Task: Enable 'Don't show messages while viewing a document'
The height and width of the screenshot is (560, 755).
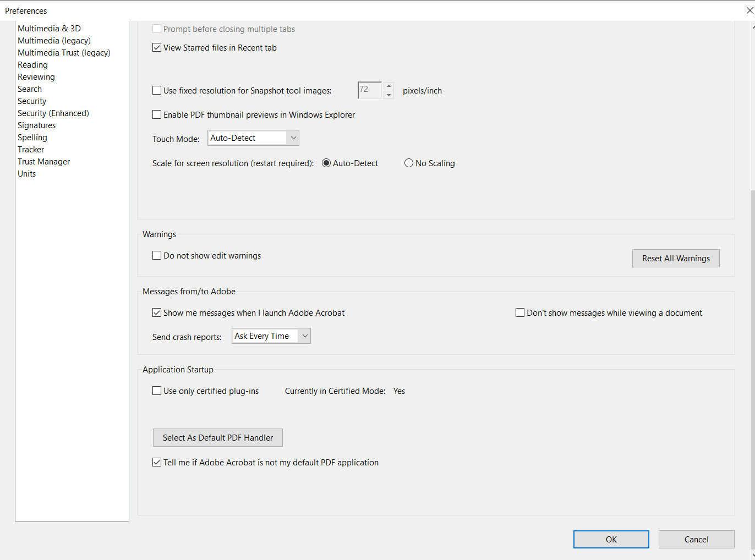Action: [x=519, y=312]
